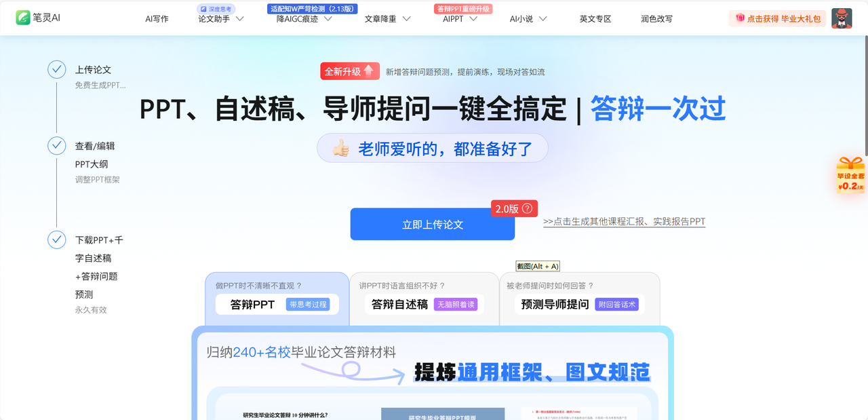Click text 被老师提问时如何回答？
This screenshot has width=868, height=420.
pos(550,286)
